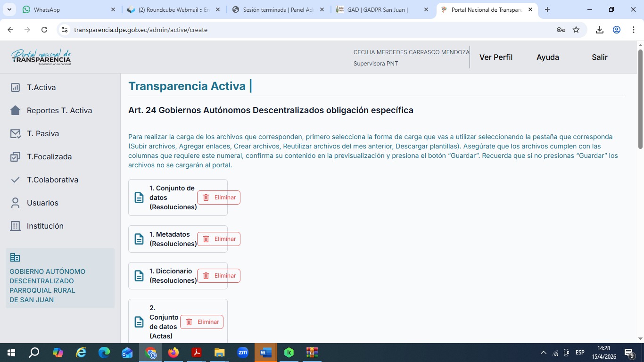Eliminar the Conjunto de datos (Actas) file
Image resolution: width=644 pixels, height=362 pixels.
pyautogui.click(x=202, y=322)
